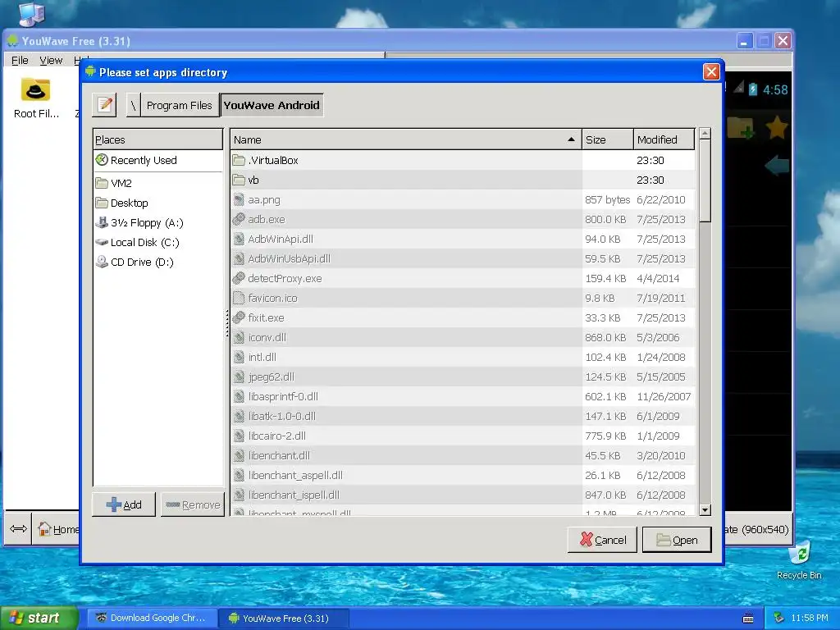Select the vb folder row
Image resolution: width=840 pixels, height=630 pixels.
pyautogui.click(x=463, y=180)
